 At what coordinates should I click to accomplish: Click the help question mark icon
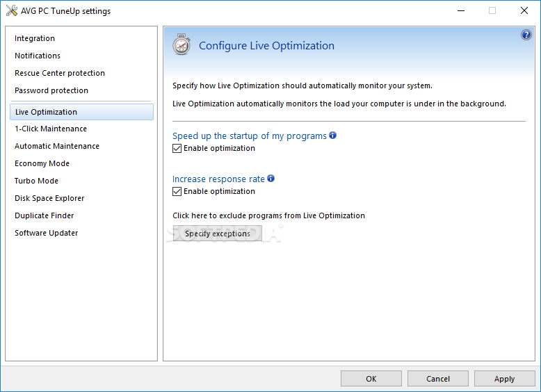[526, 35]
